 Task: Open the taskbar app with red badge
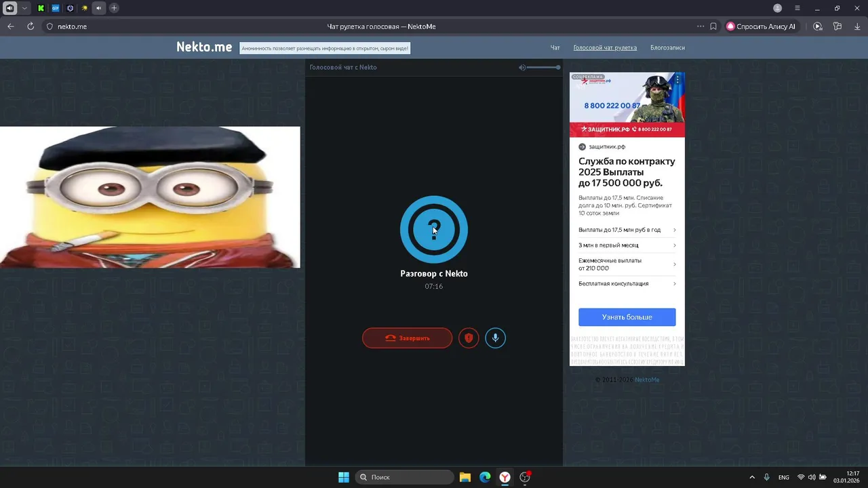(525, 477)
